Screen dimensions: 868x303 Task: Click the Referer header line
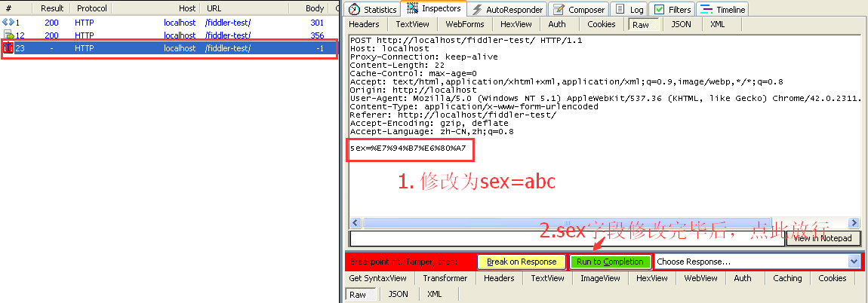point(453,115)
